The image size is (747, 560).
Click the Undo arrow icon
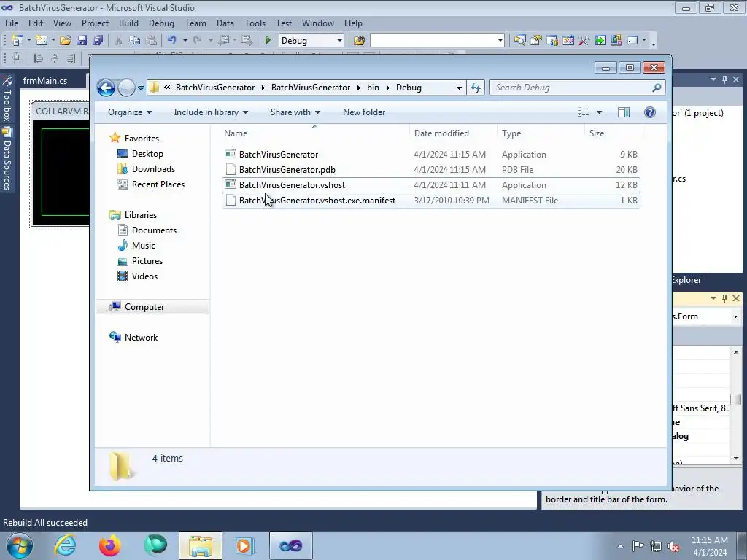tap(171, 41)
